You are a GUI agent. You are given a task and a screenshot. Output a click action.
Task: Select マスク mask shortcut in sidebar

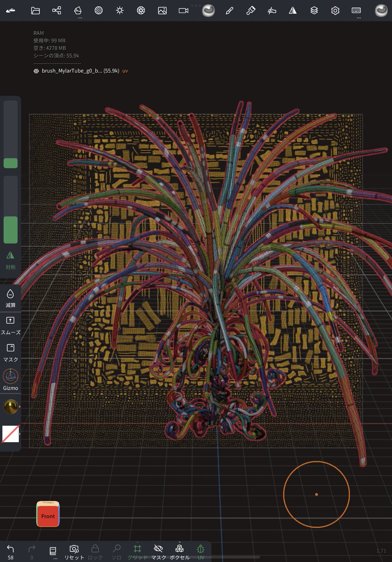point(10,352)
